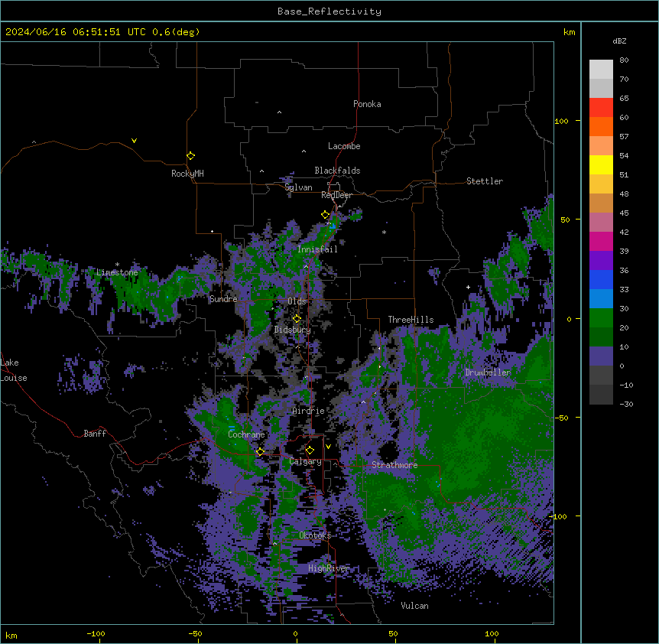This screenshot has width=659, height=644.
Task: Pick the yellow diamond marker below Cochrane
Action: pos(260,452)
